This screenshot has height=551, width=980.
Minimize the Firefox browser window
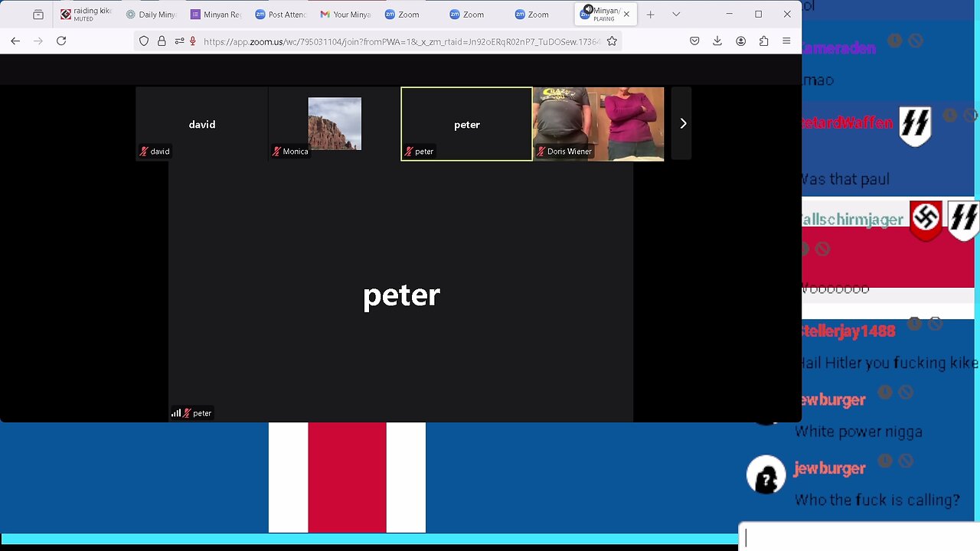tap(729, 15)
